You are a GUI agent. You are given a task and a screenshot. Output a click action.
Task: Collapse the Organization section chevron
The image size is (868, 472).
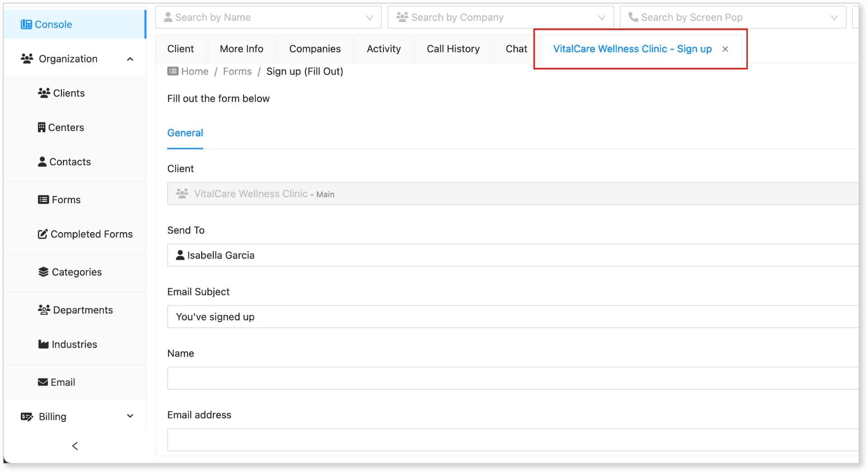[130, 59]
